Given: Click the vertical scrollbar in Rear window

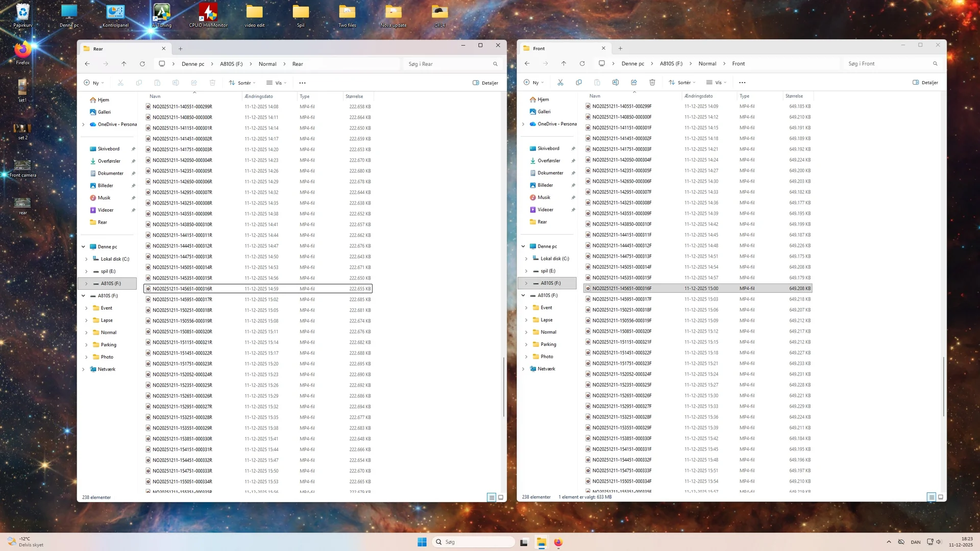Looking at the screenshot, I should 504,387.
